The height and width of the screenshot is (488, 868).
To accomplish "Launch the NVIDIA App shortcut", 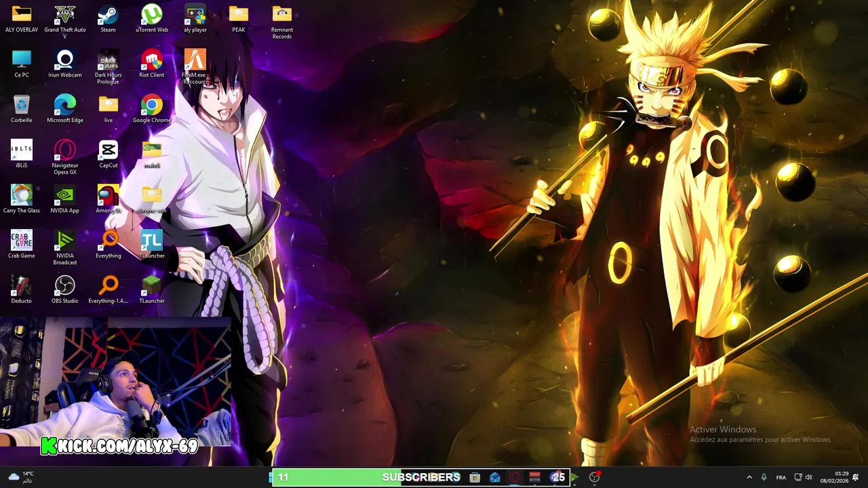I will pos(65,199).
